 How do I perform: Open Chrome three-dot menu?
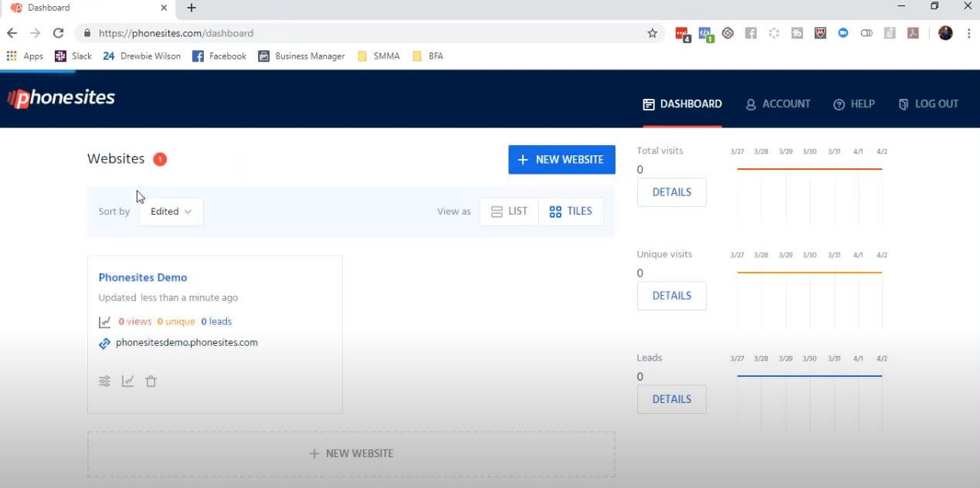point(968,33)
